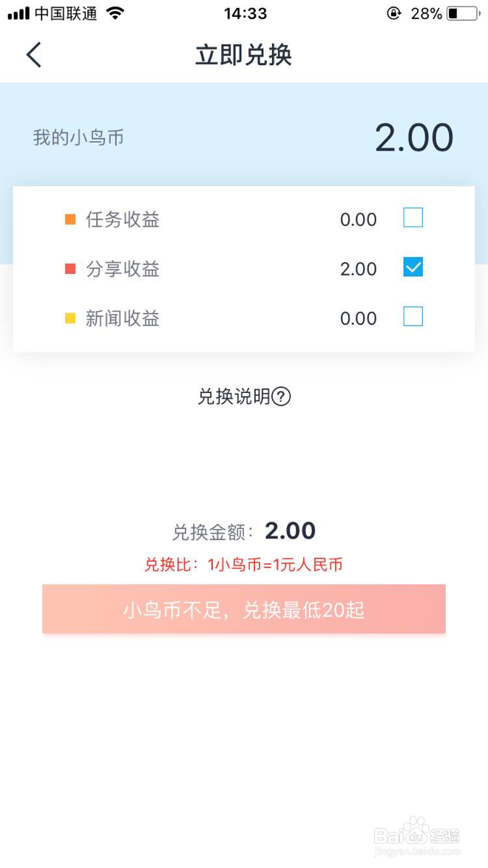The height and width of the screenshot is (868, 488).
Task: Select the 新闻收益 row label
Action: pyautogui.click(x=123, y=318)
